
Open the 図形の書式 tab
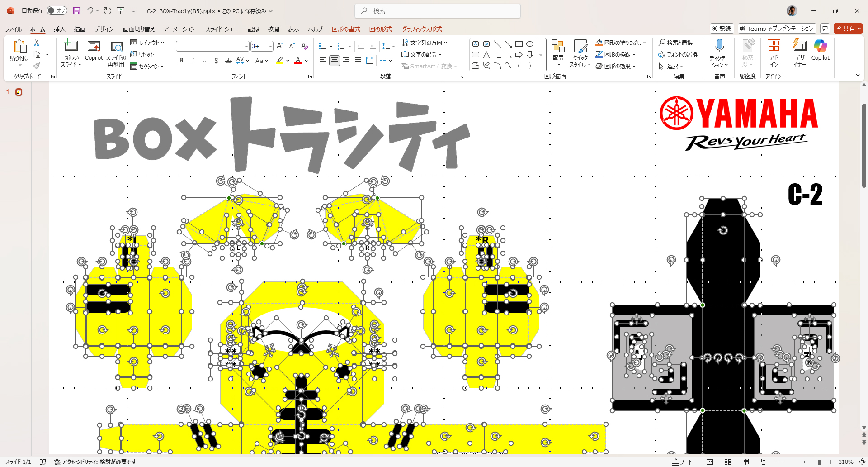(346, 29)
